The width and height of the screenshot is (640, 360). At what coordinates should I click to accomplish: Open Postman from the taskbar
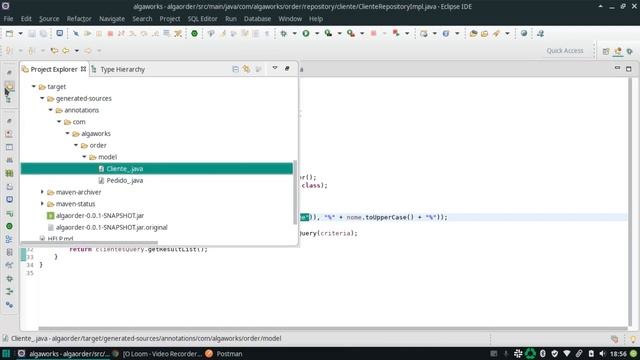[224, 354]
